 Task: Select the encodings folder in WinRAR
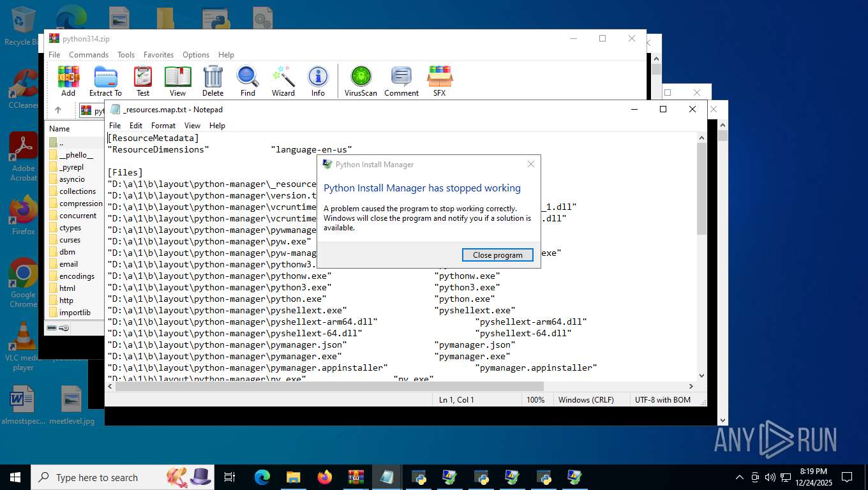coord(77,276)
